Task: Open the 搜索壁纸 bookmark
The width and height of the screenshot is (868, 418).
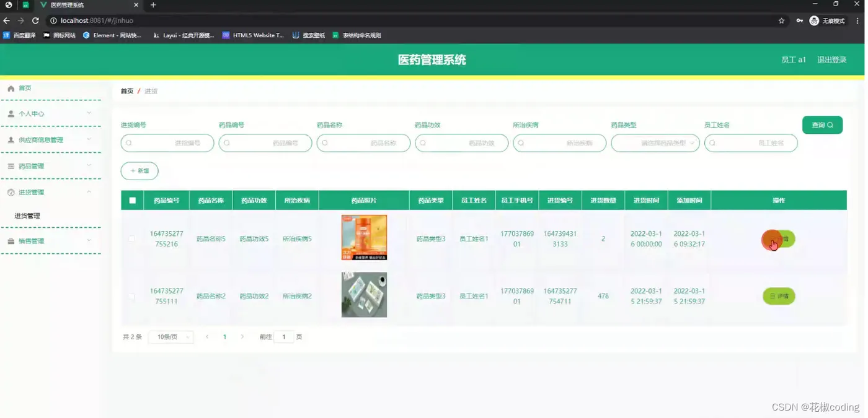Action: pos(309,35)
